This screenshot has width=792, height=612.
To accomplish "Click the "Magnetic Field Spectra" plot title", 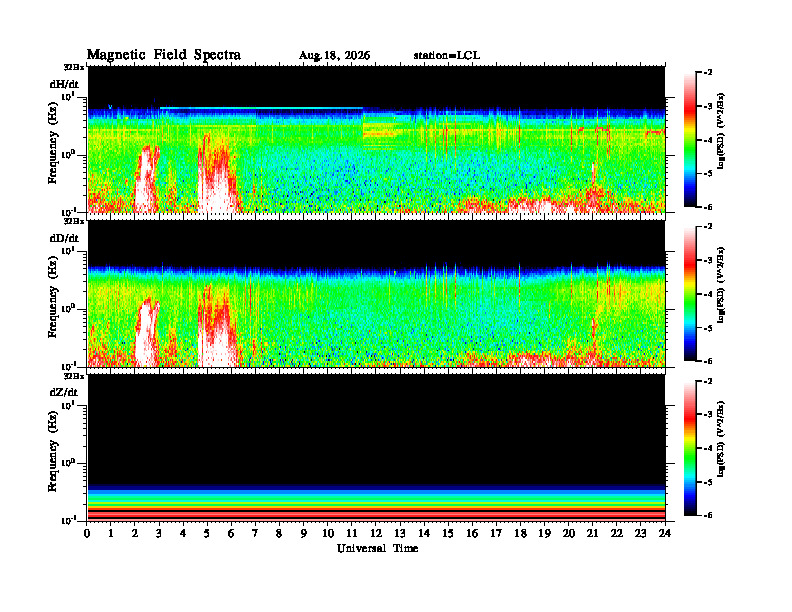I will coord(164,55).
